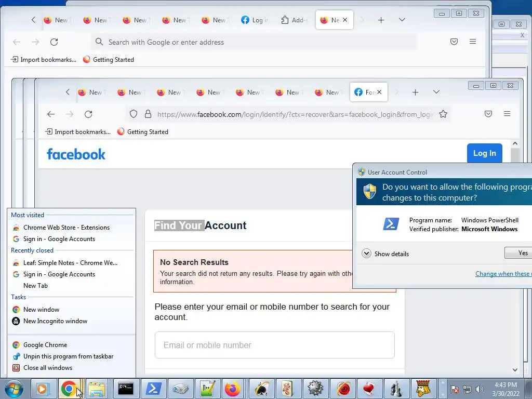This screenshot has height=399, width=532.
Task: Open Windows PowerShell taskbar icon
Action: [153, 389]
